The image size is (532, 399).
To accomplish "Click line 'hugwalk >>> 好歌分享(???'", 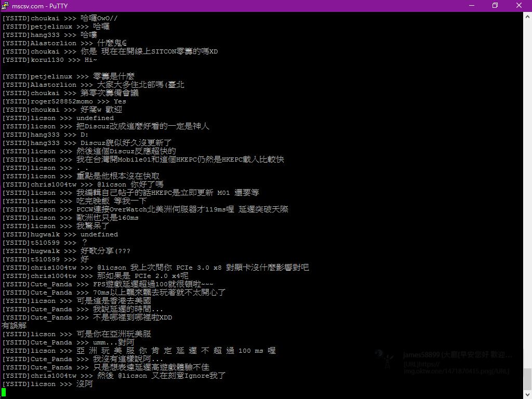I will [x=66, y=251].
